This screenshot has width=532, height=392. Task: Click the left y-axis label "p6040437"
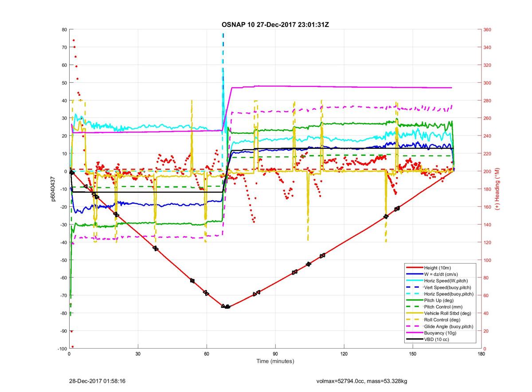[x=53, y=189]
